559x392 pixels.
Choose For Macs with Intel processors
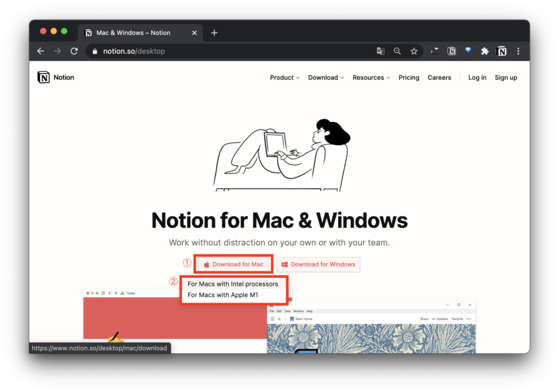click(x=233, y=284)
